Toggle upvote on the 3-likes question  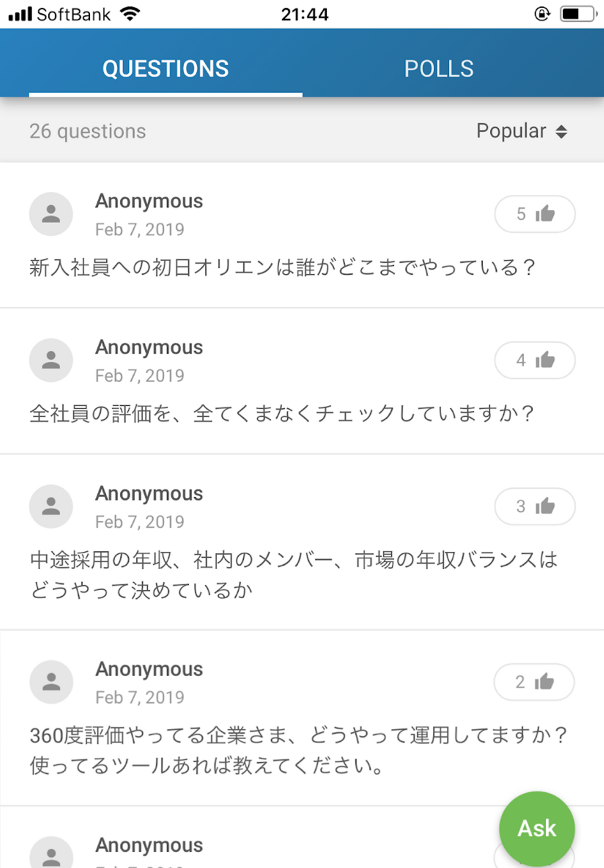(x=535, y=506)
